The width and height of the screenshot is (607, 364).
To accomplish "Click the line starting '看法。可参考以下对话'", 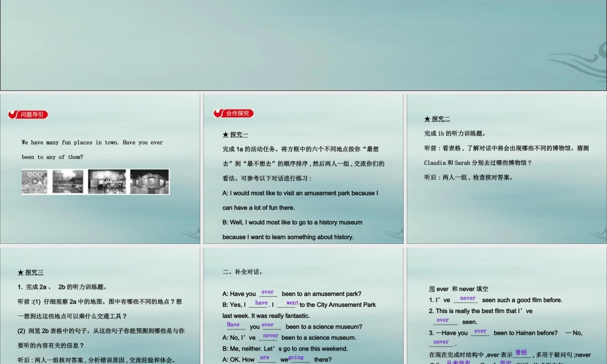I will [267, 178].
